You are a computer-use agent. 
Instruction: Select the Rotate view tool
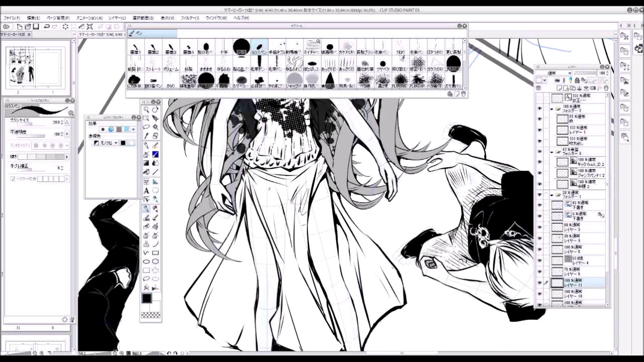[155, 110]
